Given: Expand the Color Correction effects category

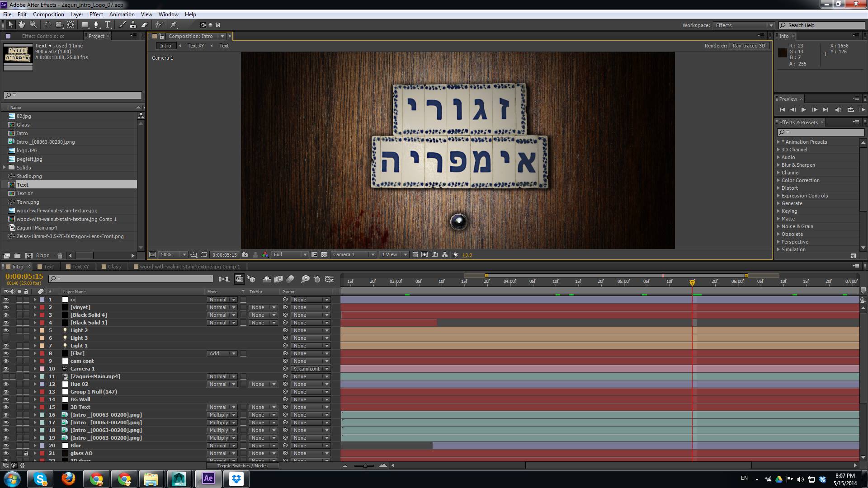Looking at the screenshot, I should (x=778, y=180).
